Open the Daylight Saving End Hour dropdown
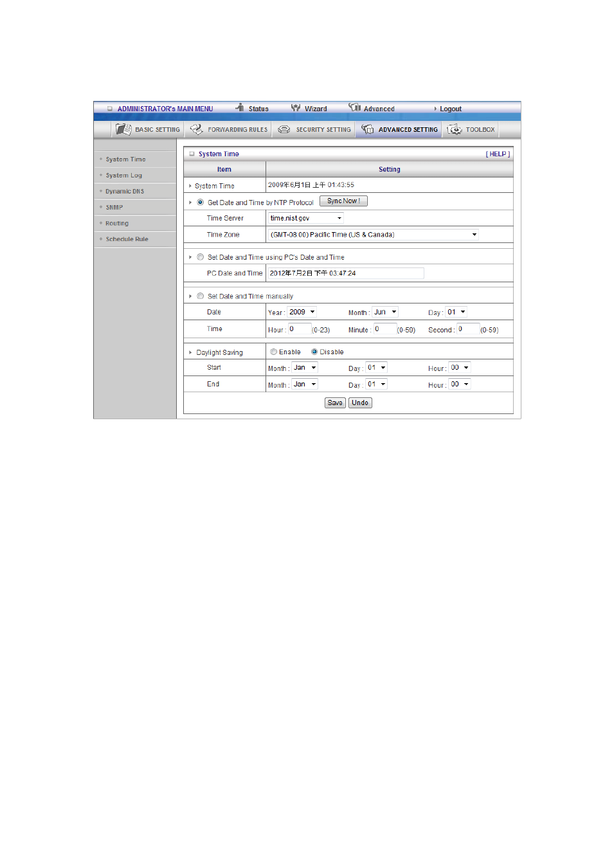The height and width of the screenshot is (868, 614). tap(460, 384)
